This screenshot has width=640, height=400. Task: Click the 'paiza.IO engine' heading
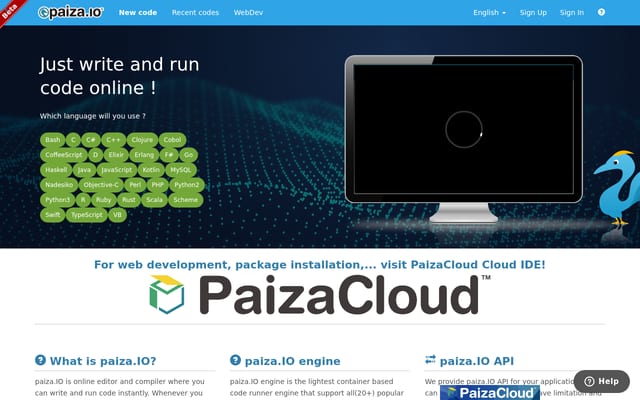pyautogui.click(x=292, y=361)
